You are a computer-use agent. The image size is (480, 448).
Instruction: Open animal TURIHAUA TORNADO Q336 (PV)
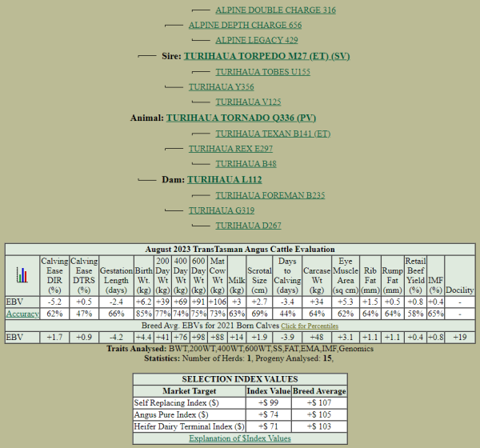point(241,118)
